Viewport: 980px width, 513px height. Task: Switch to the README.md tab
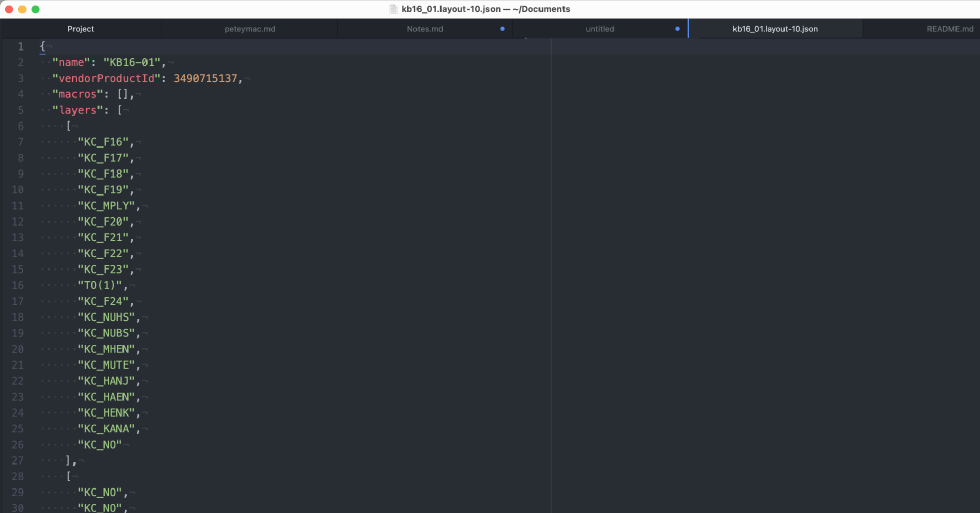pyautogui.click(x=950, y=29)
